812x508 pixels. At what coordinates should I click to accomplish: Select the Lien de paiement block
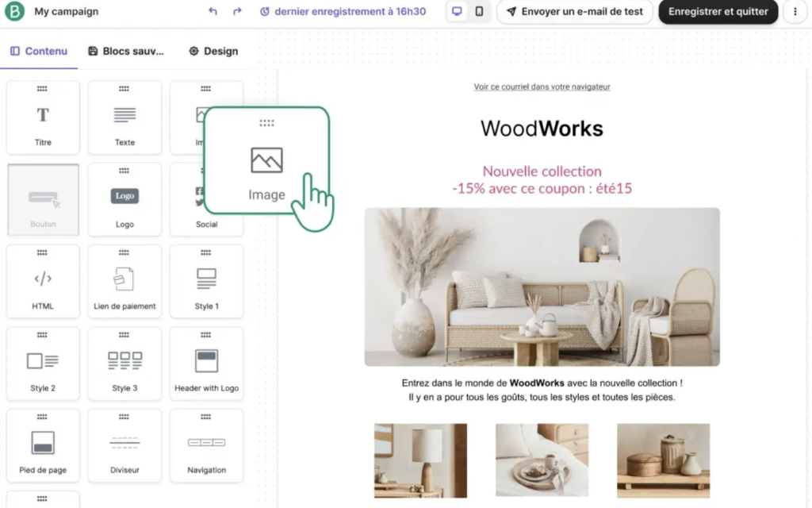[124, 282]
